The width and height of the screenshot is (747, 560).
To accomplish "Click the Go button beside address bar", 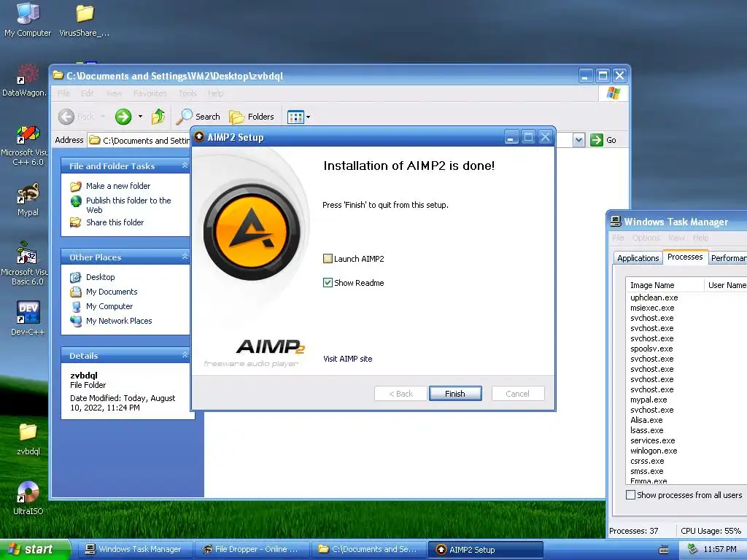I will pos(603,140).
